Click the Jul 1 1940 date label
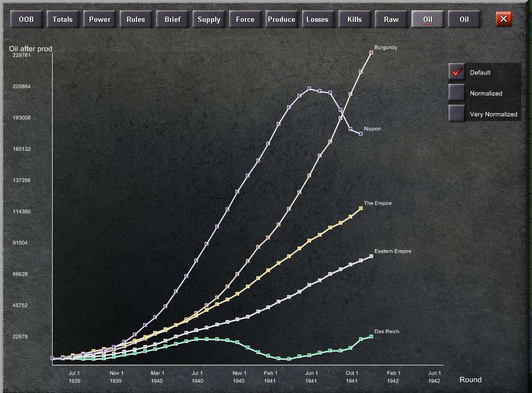532x393 pixels. click(x=197, y=377)
